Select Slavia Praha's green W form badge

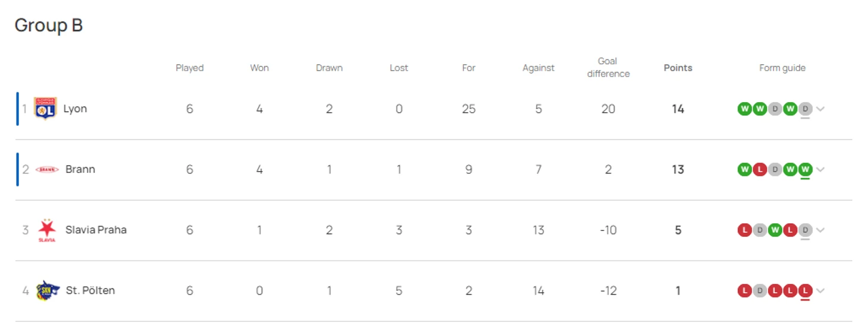click(775, 230)
